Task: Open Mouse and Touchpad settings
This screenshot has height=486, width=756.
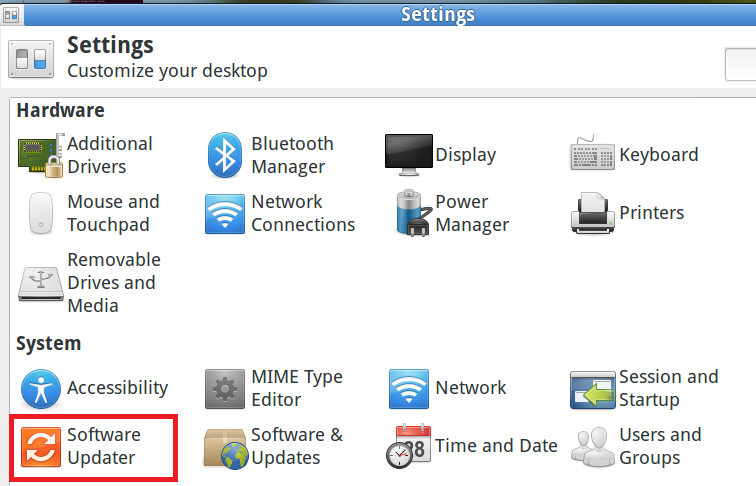Action: (88, 213)
